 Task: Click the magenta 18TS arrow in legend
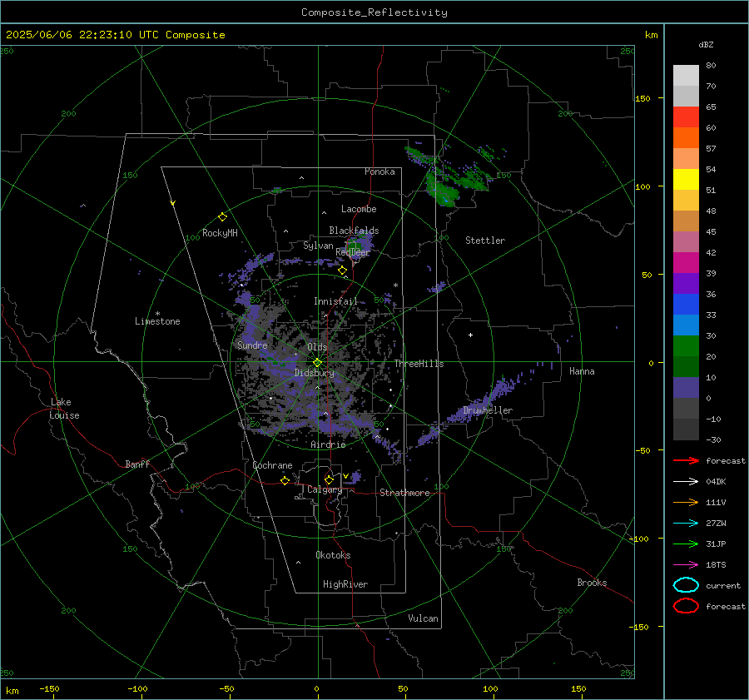point(686,565)
